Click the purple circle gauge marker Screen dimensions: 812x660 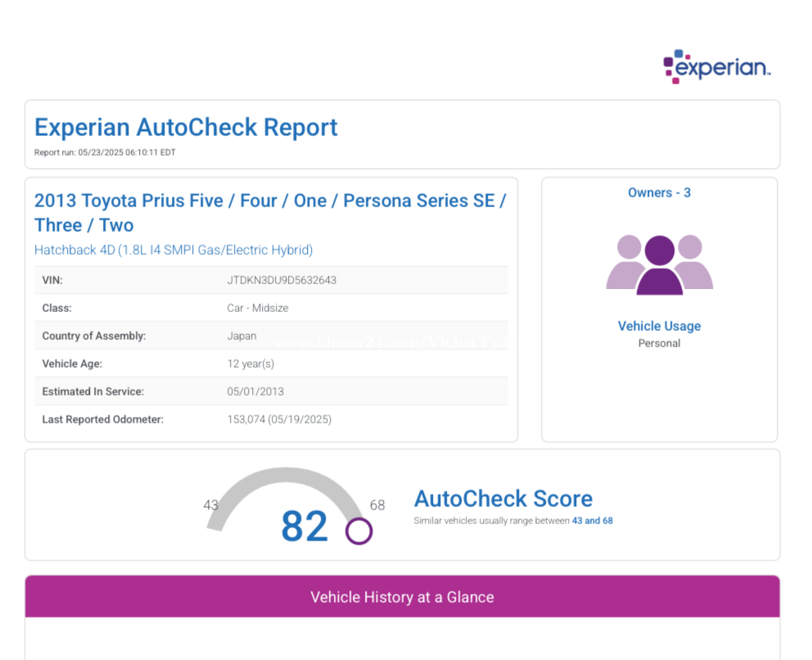pyautogui.click(x=359, y=531)
